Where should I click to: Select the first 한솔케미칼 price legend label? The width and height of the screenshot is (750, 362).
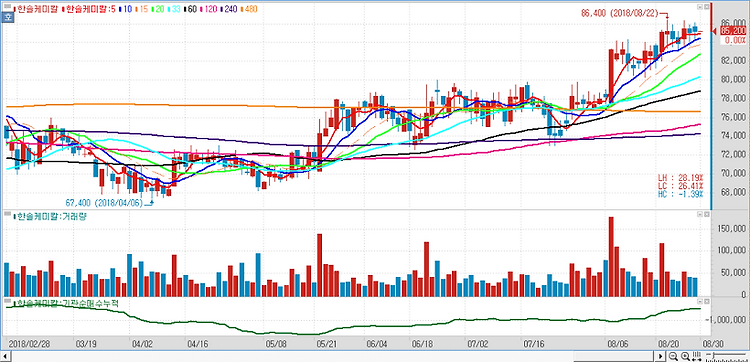[37, 9]
